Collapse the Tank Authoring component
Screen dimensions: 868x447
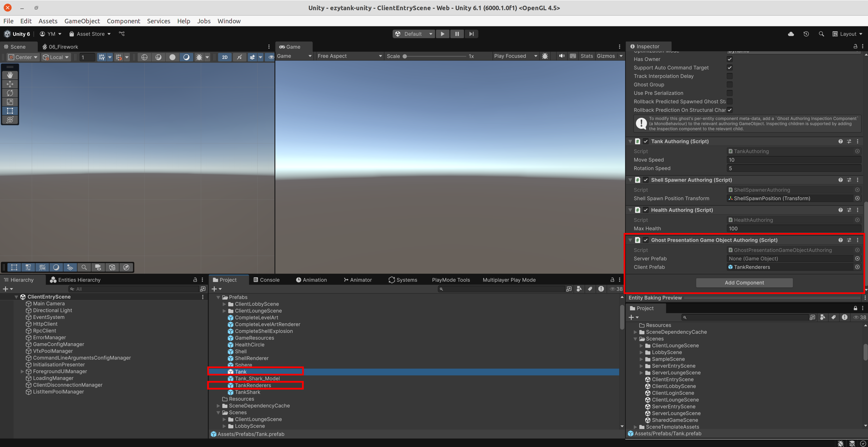point(630,141)
